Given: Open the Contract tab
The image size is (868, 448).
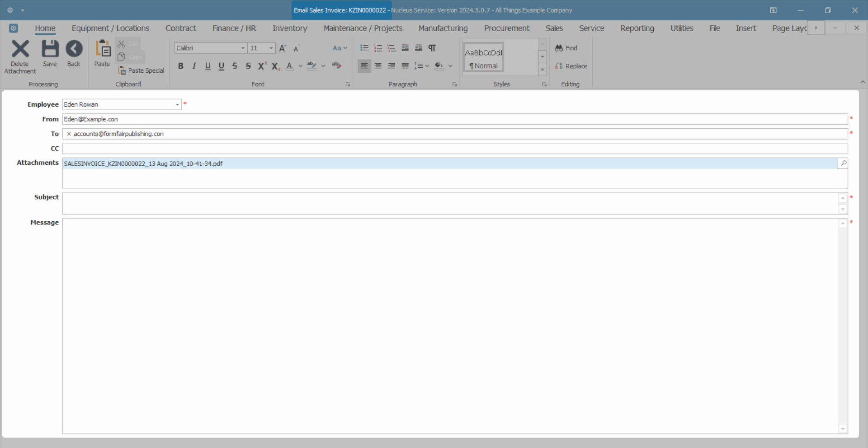Looking at the screenshot, I should point(181,28).
